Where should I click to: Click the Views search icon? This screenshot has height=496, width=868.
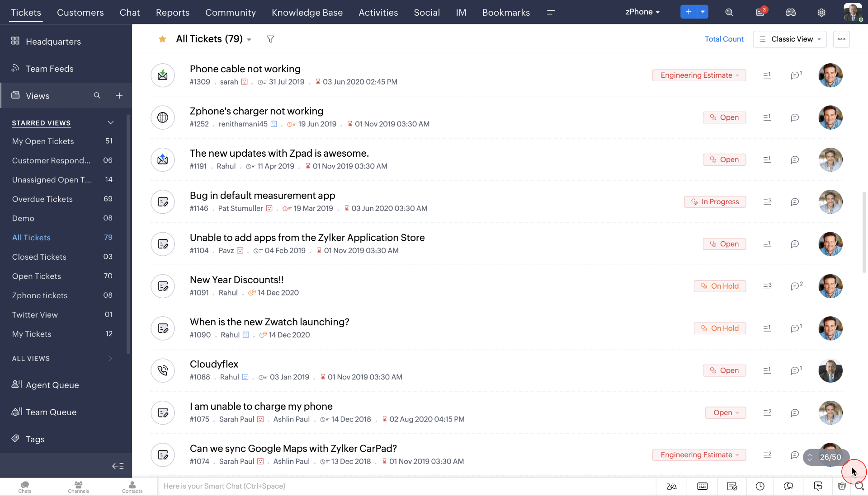pyautogui.click(x=97, y=95)
